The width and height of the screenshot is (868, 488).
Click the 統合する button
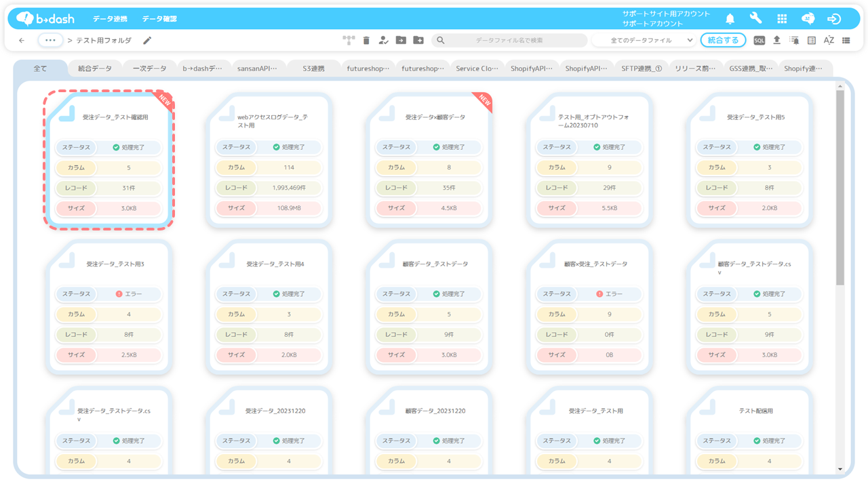point(724,41)
